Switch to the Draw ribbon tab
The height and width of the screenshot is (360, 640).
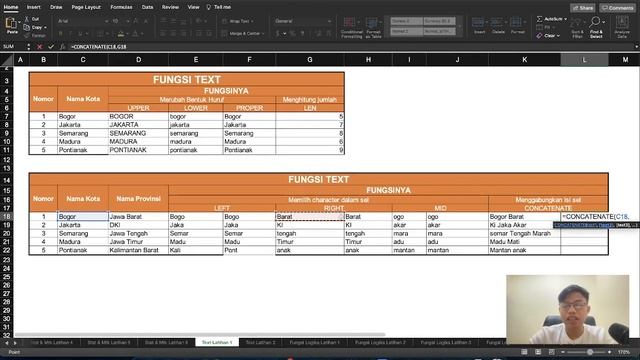[x=56, y=7]
